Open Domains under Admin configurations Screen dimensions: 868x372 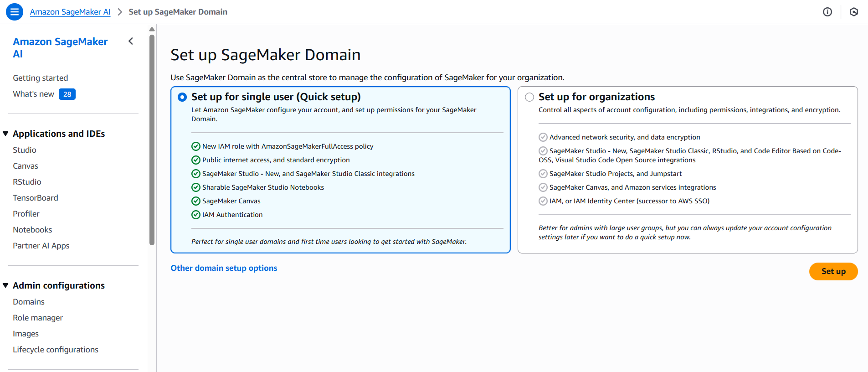pos(29,302)
